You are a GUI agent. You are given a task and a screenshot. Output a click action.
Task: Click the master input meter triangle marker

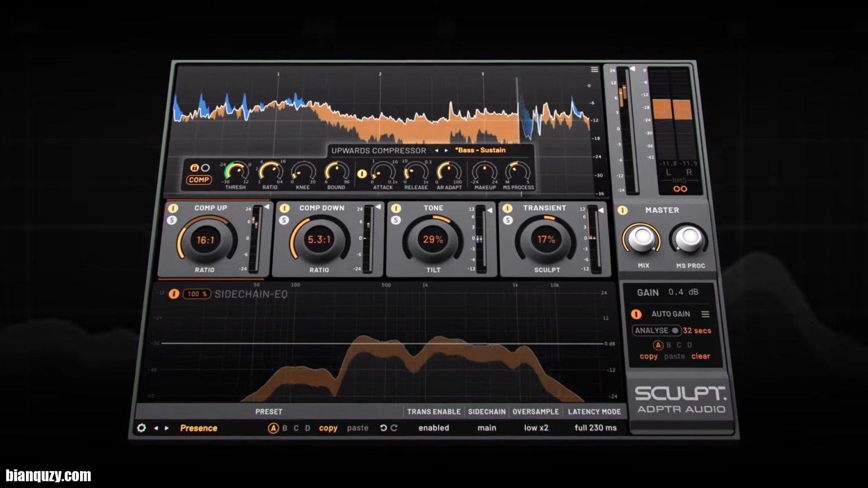[632, 69]
